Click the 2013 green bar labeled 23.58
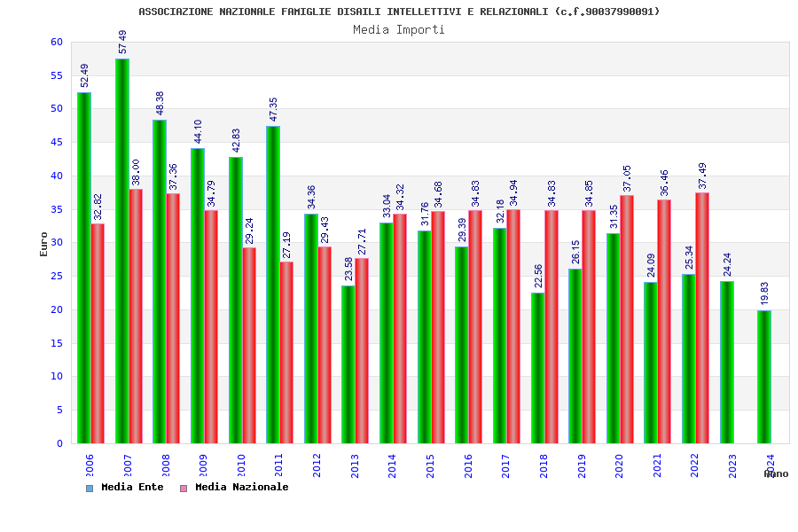 pos(348,364)
